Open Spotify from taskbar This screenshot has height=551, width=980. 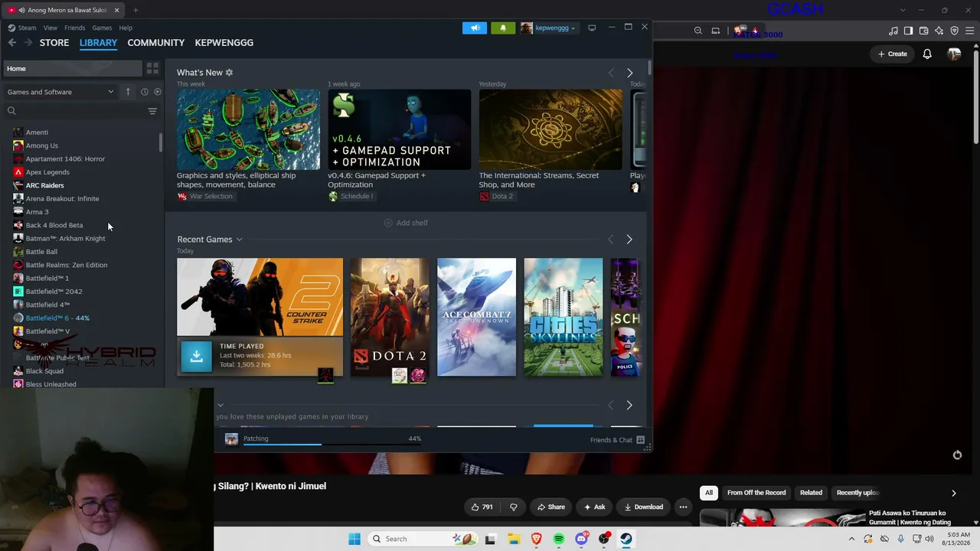coord(559,539)
